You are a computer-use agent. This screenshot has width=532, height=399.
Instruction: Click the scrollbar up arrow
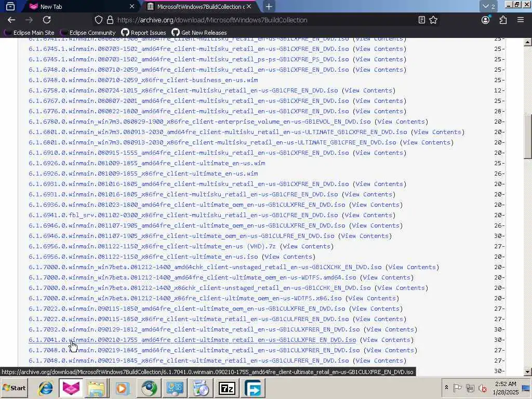[x=527, y=43]
